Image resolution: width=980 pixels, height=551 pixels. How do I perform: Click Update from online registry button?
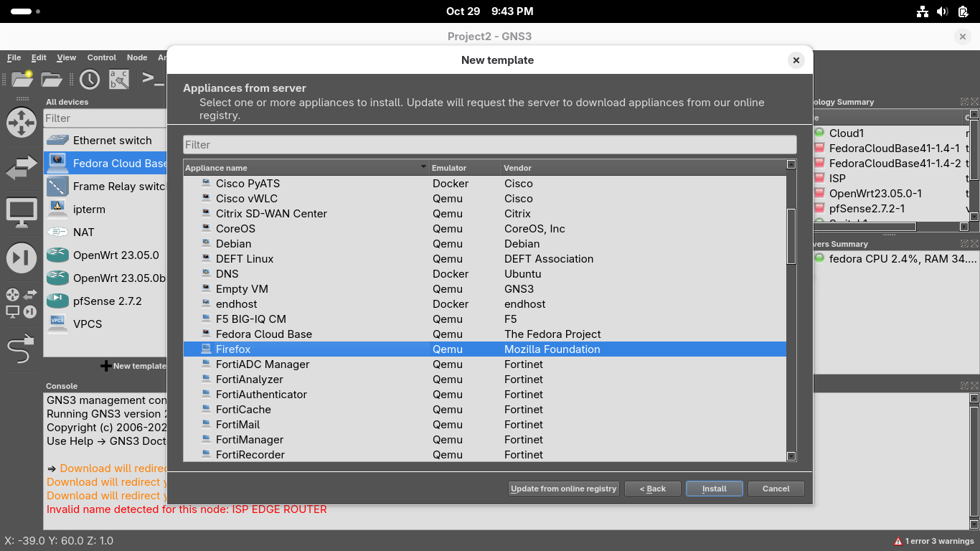coord(563,489)
